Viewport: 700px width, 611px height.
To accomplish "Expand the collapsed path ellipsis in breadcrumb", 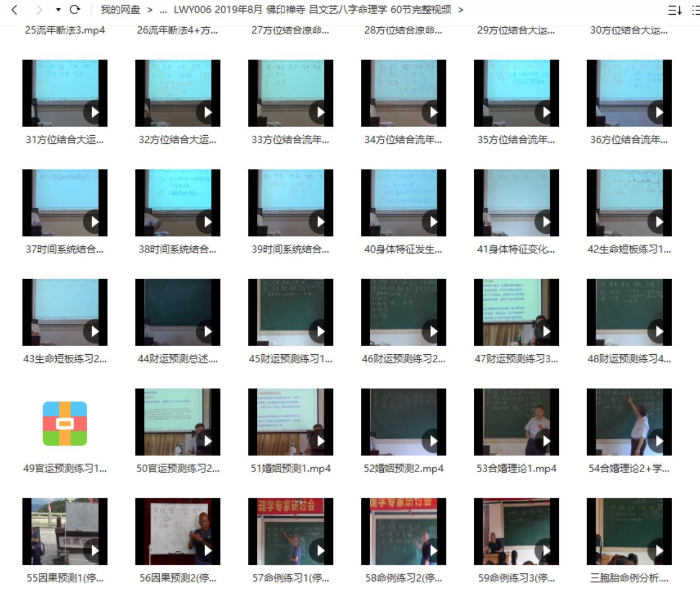I will [x=164, y=10].
